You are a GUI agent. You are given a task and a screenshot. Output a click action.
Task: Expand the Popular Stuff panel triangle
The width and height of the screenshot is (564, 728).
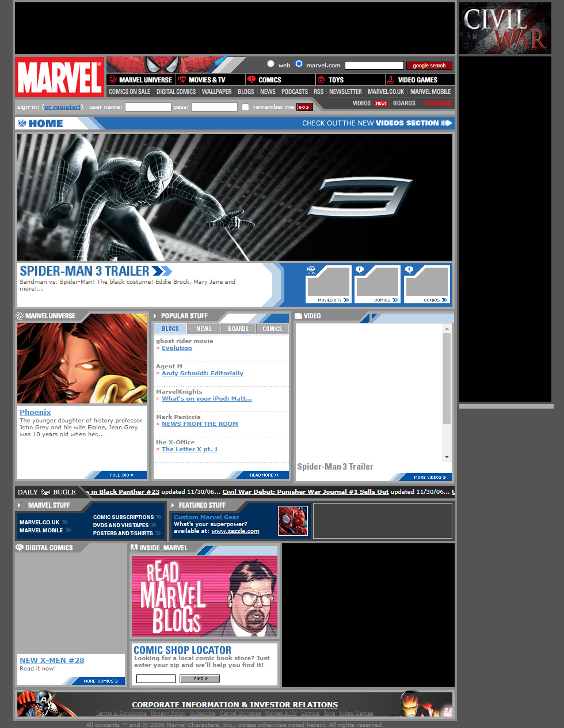(155, 316)
